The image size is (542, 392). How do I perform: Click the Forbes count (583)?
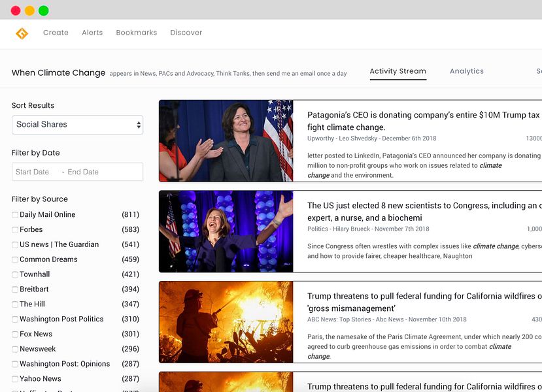(130, 229)
